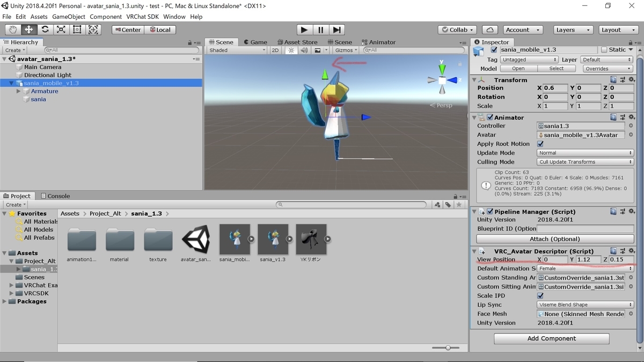The width and height of the screenshot is (644, 362).
Task: Open Animator component gear menu
Action: point(631,117)
